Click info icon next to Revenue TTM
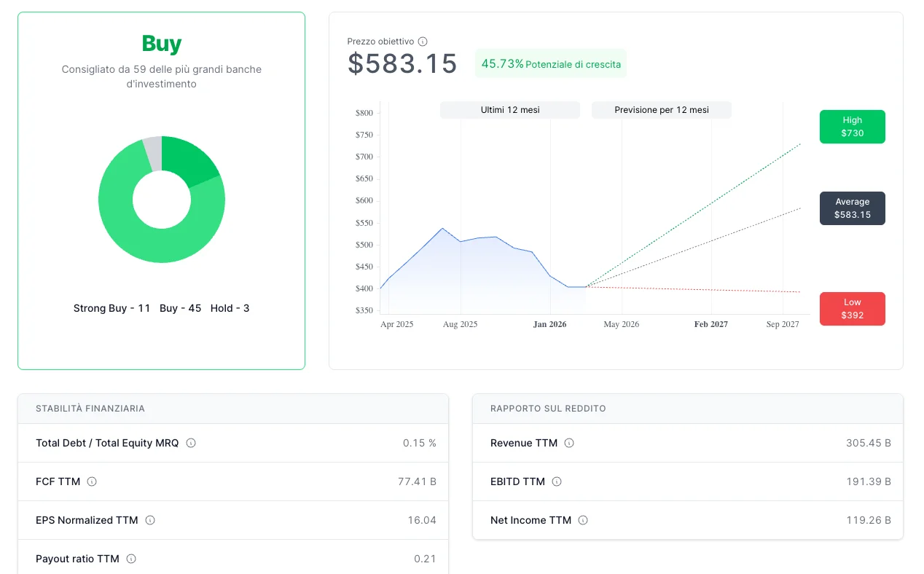The image size is (924, 574). click(x=570, y=443)
